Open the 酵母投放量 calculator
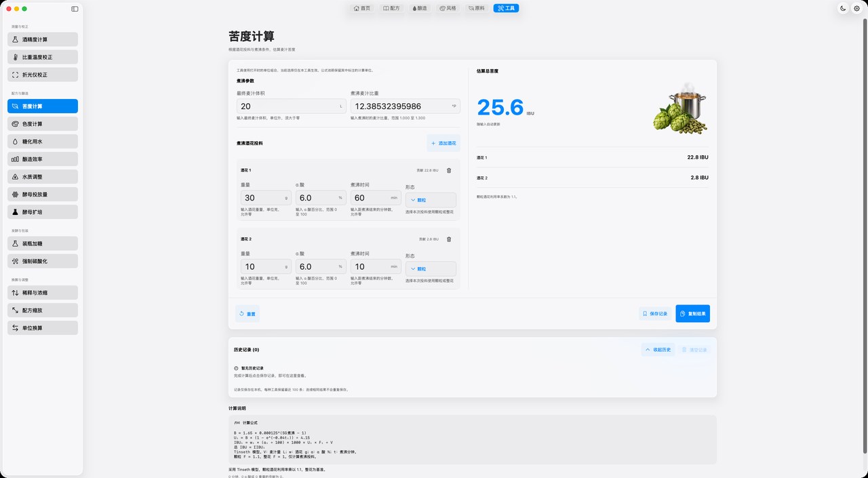Screen dimensions: 868x478 click(x=43, y=195)
